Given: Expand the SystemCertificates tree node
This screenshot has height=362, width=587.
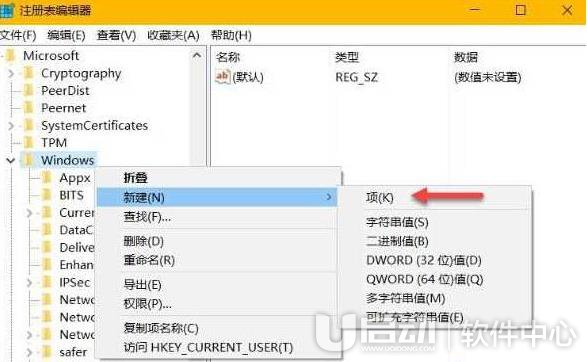Looking at the screenshot, I should pyautogui.click(x=11, y=125).
